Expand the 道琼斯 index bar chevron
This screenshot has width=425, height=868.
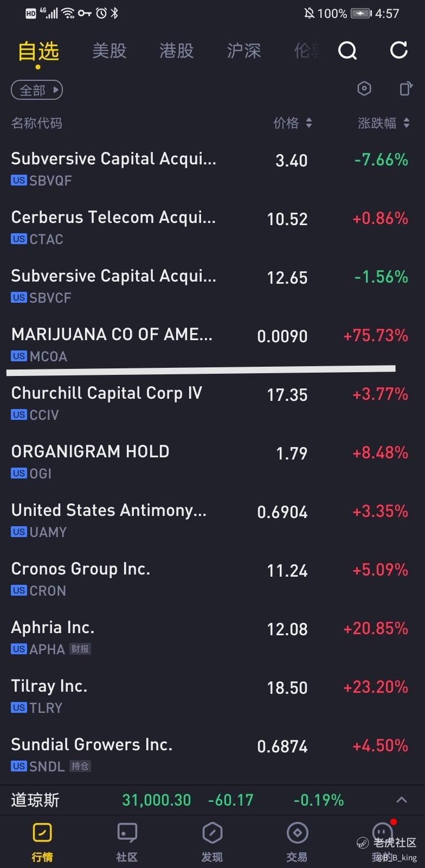(x=402, y=800)
